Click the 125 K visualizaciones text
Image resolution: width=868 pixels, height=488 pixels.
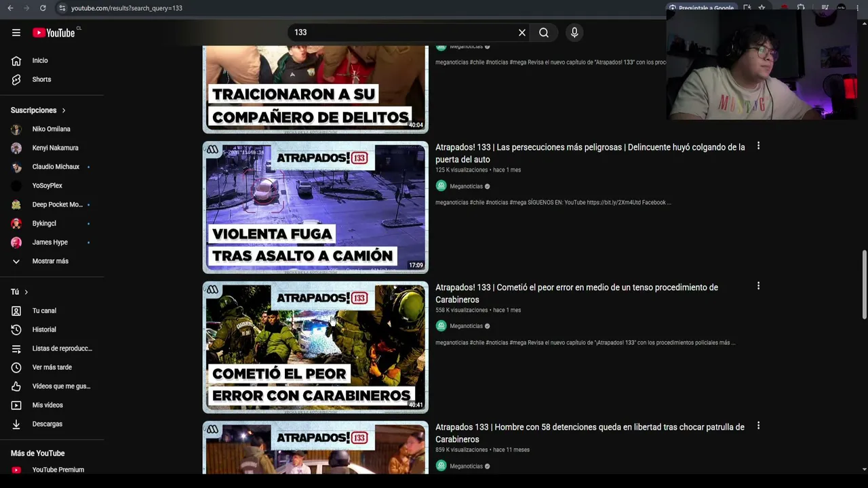462,170
